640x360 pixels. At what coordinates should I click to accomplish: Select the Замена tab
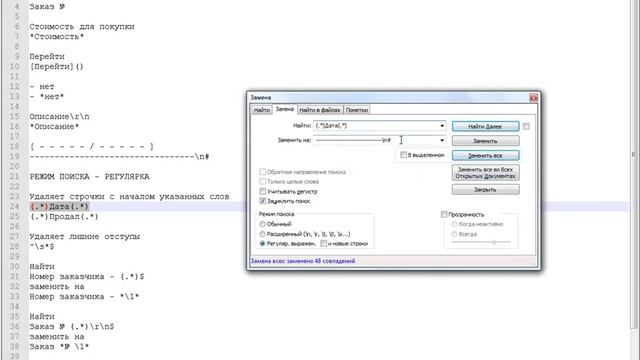284,109
